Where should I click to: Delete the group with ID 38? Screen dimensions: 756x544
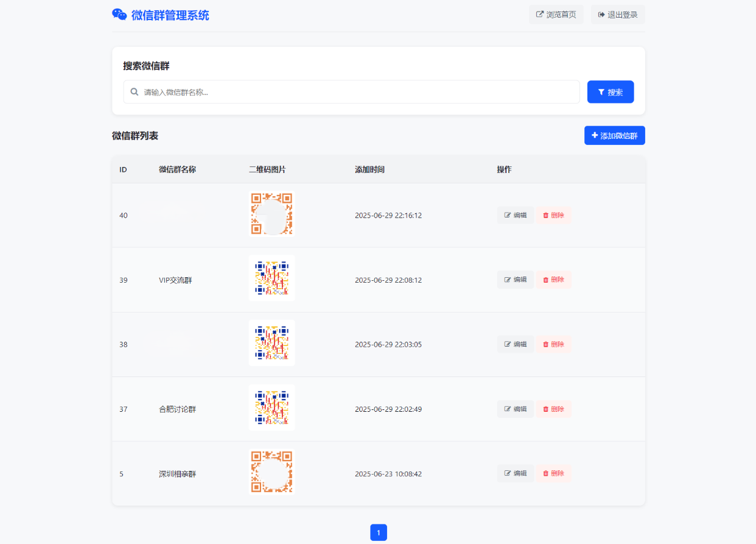coord(554,344)
